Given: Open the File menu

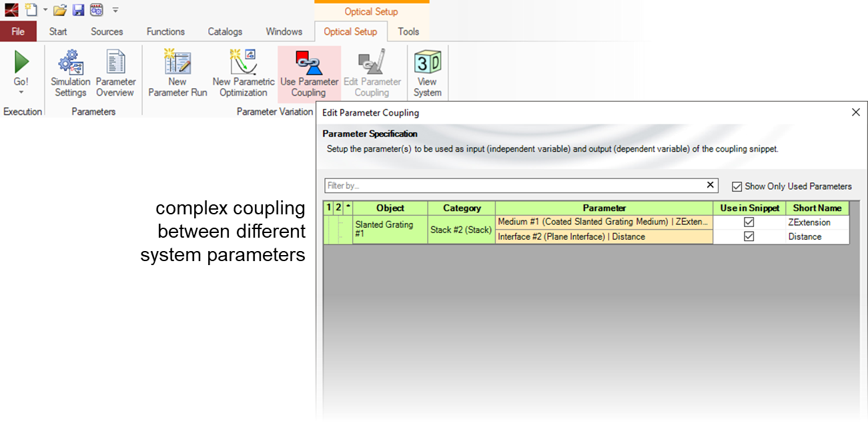Looking at the screenshot, I should (x=18, y=31).
